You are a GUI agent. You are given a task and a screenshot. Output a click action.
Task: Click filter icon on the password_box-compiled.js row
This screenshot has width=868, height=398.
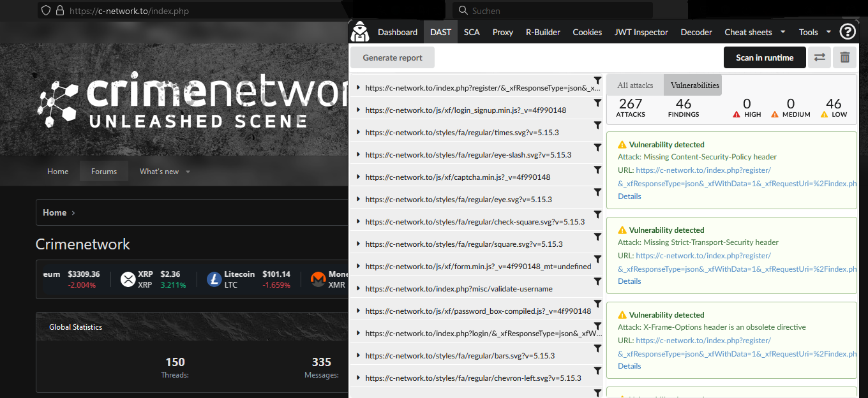point(597,304)
